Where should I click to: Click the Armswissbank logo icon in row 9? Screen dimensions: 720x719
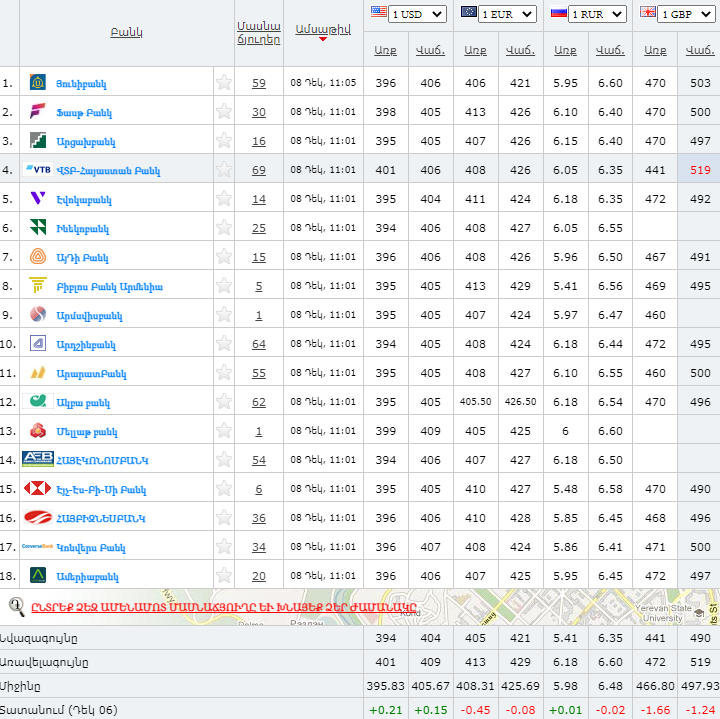tap(38, 315)
